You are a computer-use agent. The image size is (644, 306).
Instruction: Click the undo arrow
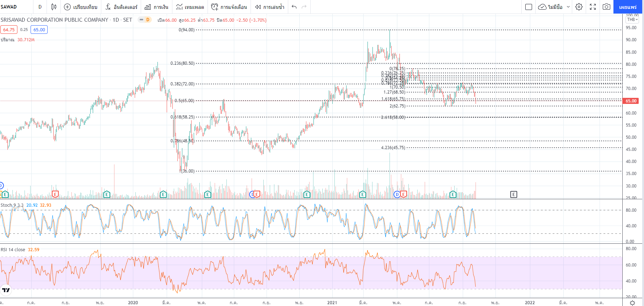[x=294, y=7]
